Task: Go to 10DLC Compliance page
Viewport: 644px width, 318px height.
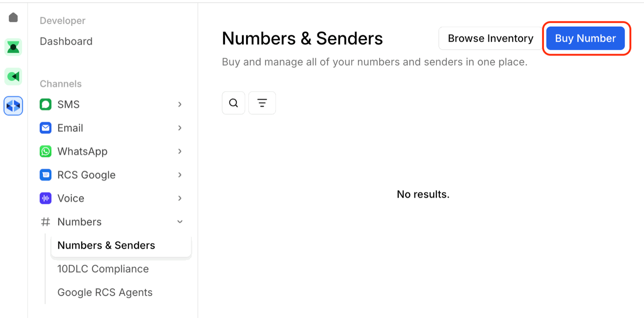Action: click(x=103, y=269)
